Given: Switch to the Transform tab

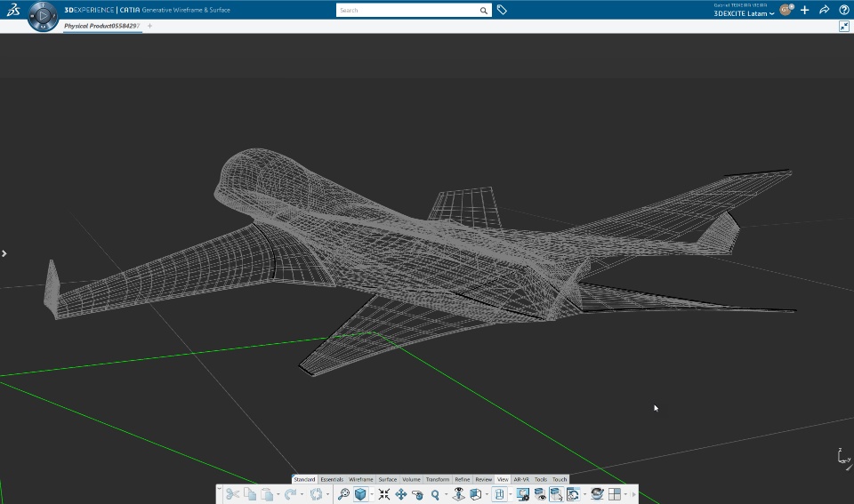Looking at the screenshot, I should [x=438, y=479].
